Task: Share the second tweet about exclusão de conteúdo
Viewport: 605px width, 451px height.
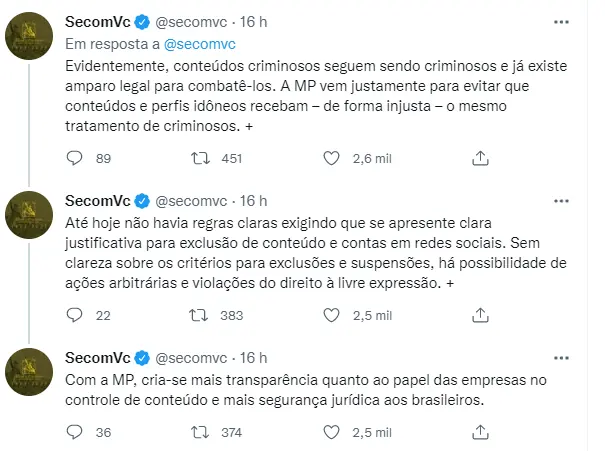Action: pyautogui.click(x=480, y=315)
